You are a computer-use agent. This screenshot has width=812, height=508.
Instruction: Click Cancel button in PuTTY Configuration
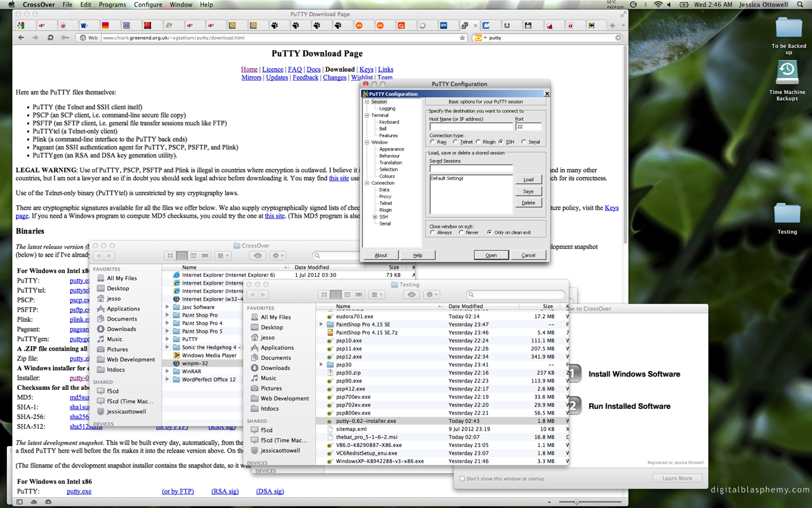528,255
